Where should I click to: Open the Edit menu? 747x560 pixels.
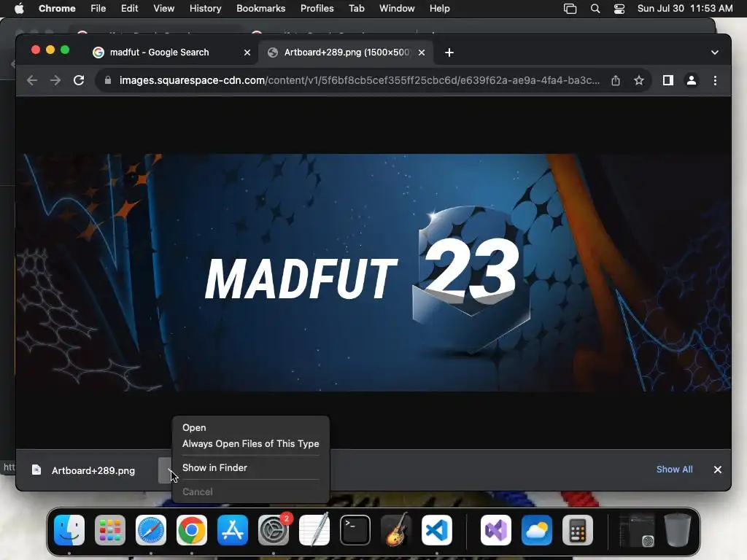[x=129, y=9]
